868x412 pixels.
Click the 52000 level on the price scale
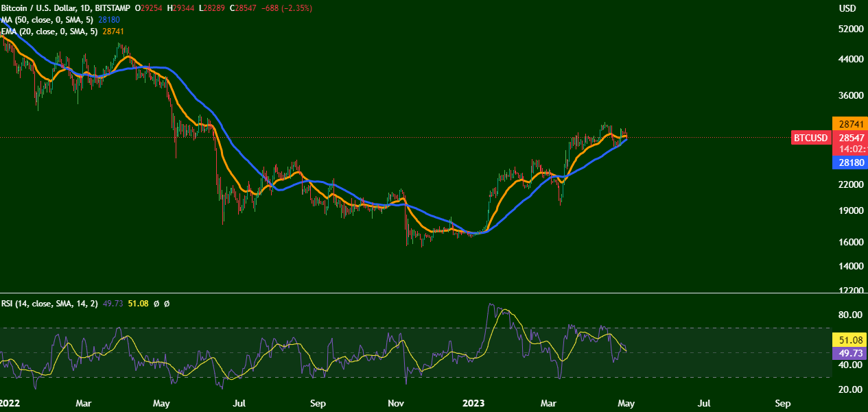[849, 29]
